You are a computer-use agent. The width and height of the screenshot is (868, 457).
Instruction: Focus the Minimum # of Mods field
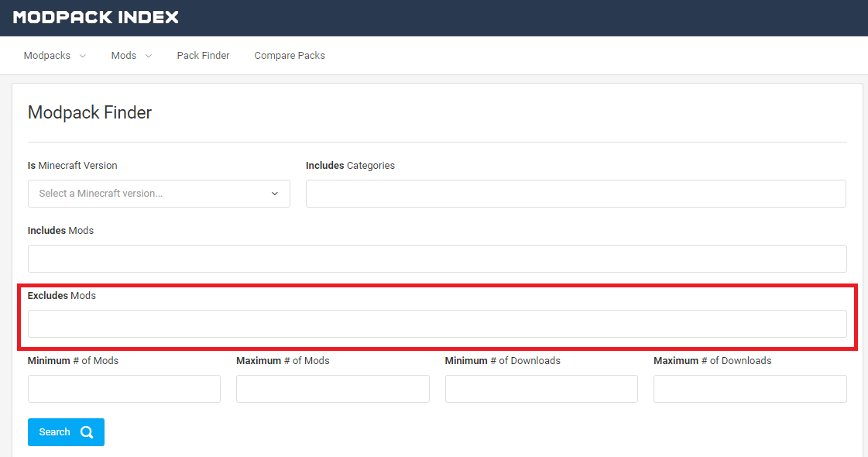(x=124, y=389)
